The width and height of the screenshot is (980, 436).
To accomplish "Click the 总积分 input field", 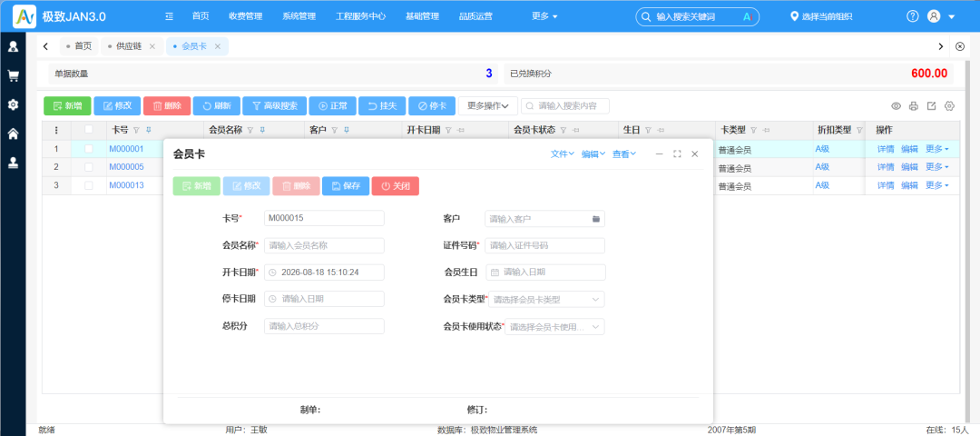I will (x=324, y=326).
